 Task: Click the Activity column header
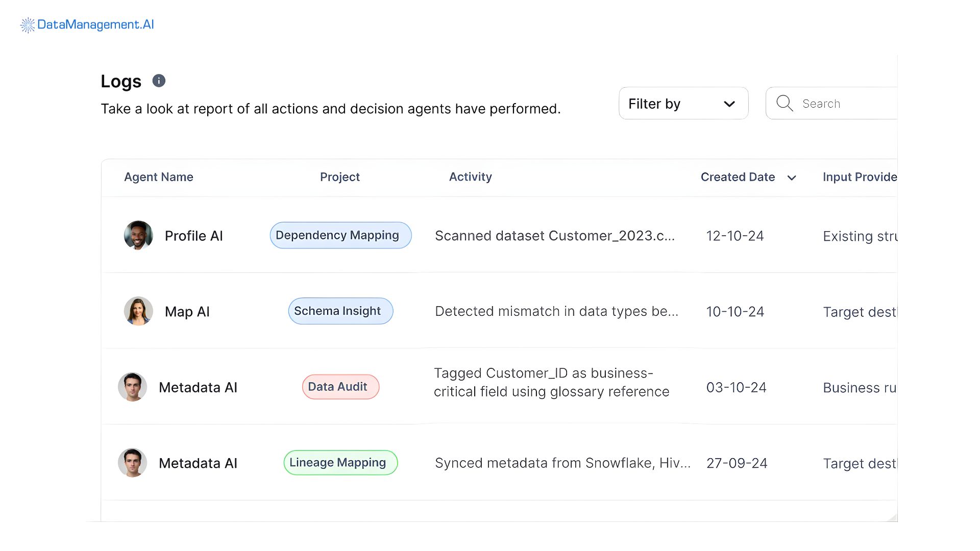[x=470, y=177]
